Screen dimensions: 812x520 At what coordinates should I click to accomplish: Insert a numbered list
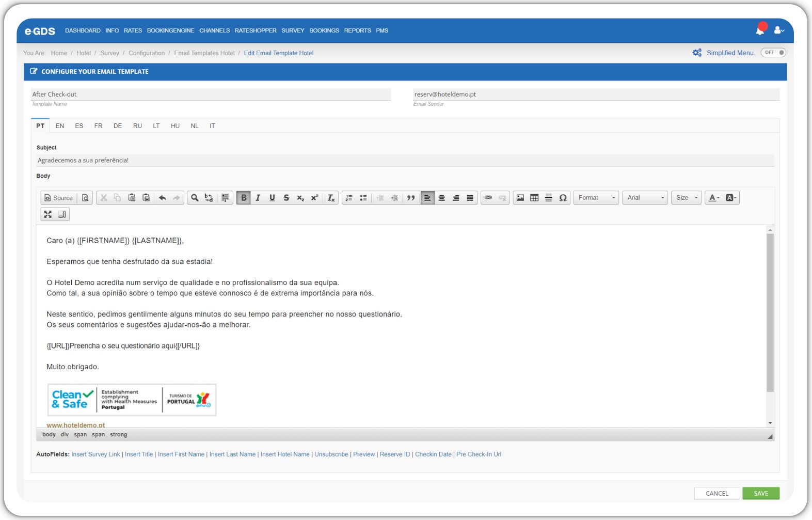click(x=349, y=198)
